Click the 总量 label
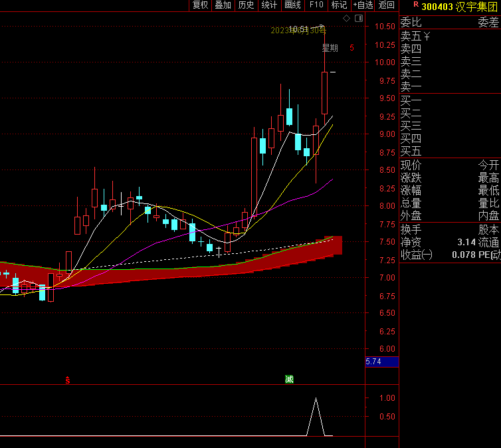Viewport: 501px width, 448px height. click(x=411, y=203)
